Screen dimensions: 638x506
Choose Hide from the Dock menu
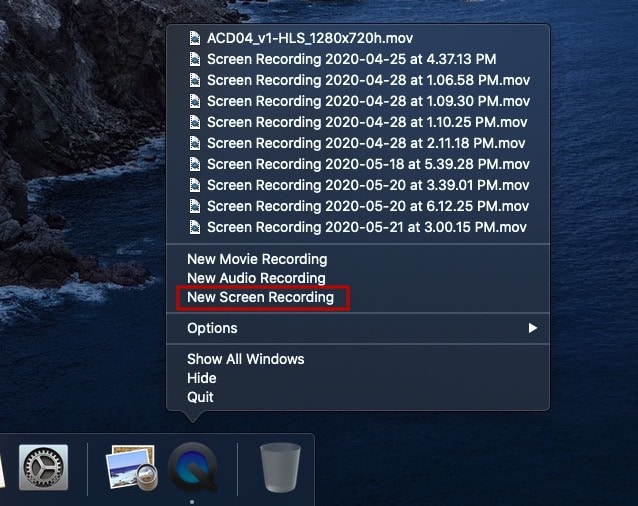[x=202, y=378]
